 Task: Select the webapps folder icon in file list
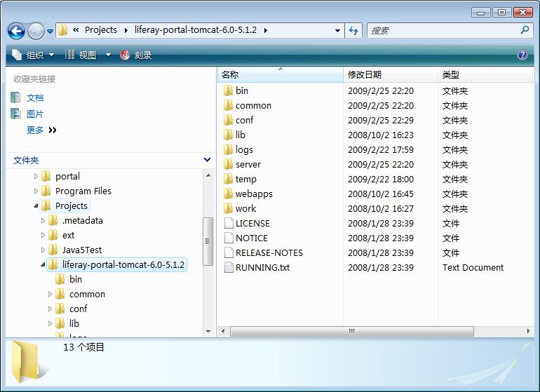tap(228, 194)
